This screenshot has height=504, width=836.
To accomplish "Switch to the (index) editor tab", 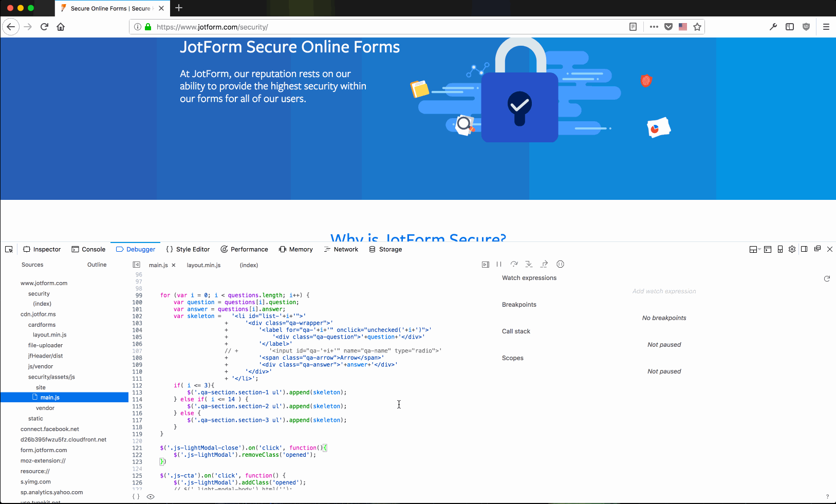I will (x=249, y=265).
